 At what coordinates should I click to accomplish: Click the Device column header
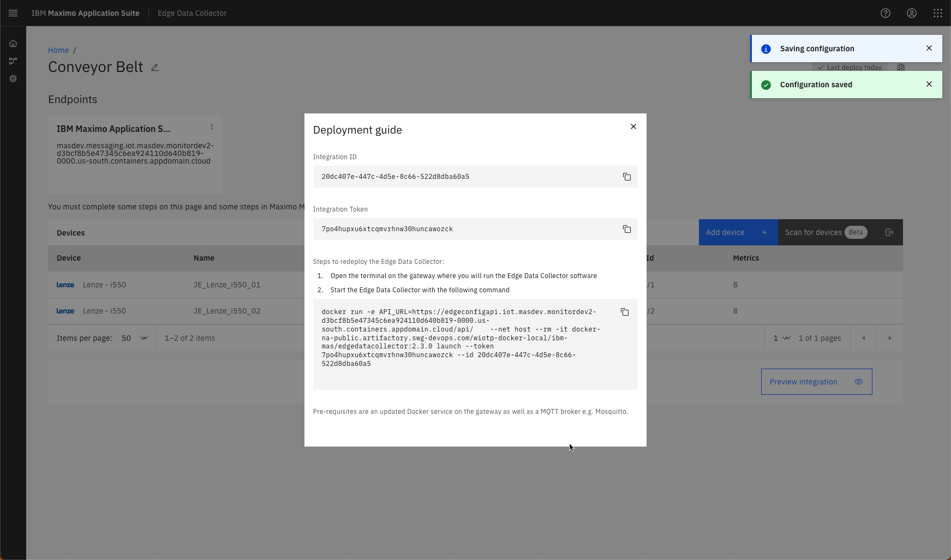[69, 258]
